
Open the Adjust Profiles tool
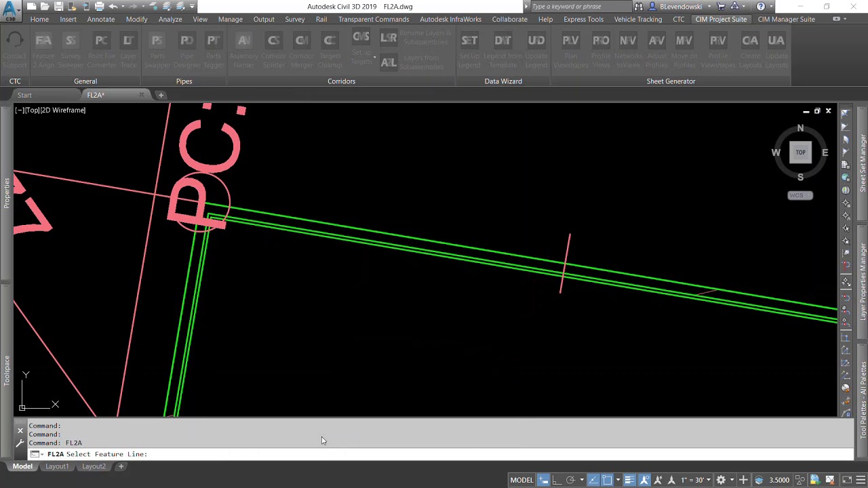[x=656, y=51]
